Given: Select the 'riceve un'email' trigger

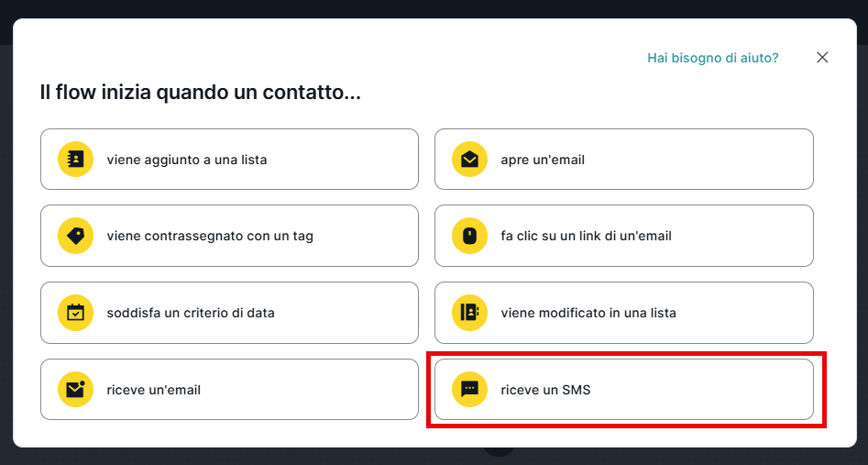Looking at the screenshot, I should [x=229, y=390].
